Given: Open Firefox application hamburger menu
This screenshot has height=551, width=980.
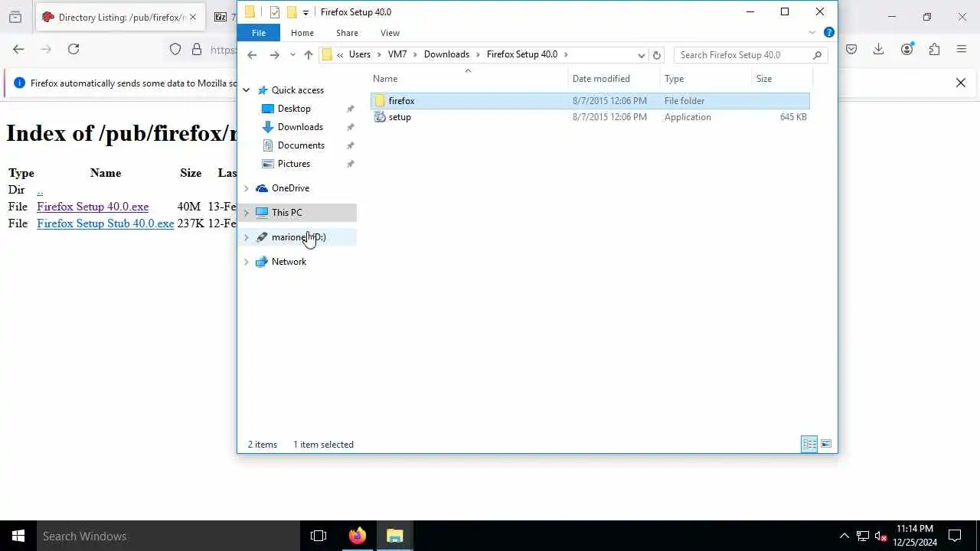Looking at the screenshot, I should click(x=962, y=49).
